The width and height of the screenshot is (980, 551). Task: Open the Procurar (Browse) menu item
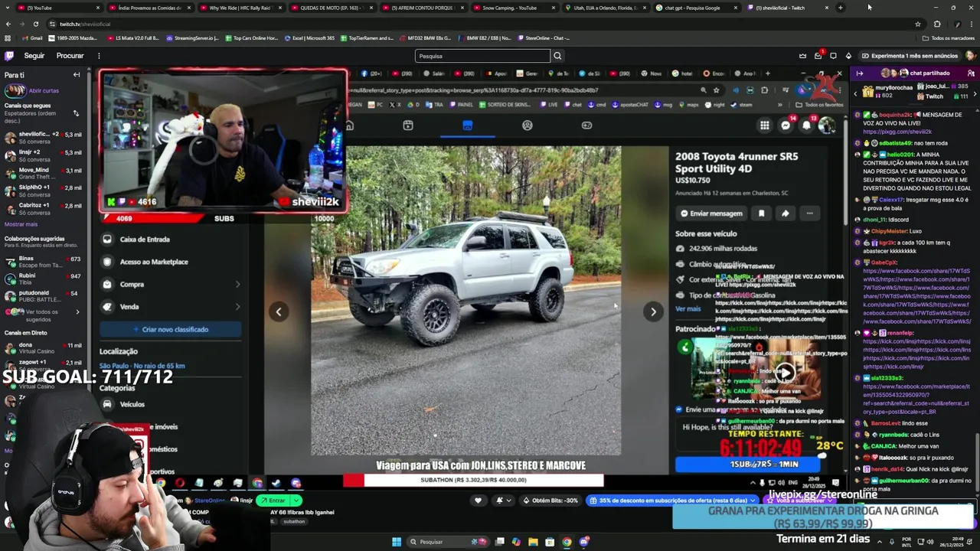(70, 56)
